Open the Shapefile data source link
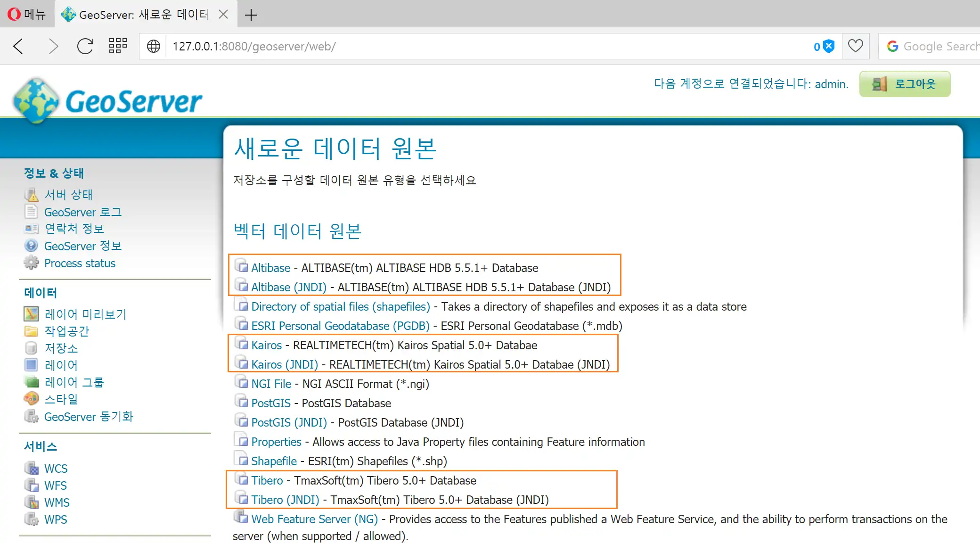This screenshot has width=980, height=543. 274,461
